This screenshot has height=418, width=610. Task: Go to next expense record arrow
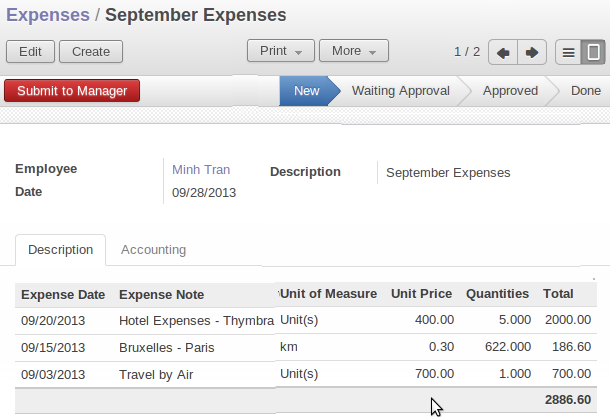click(532, 52)
